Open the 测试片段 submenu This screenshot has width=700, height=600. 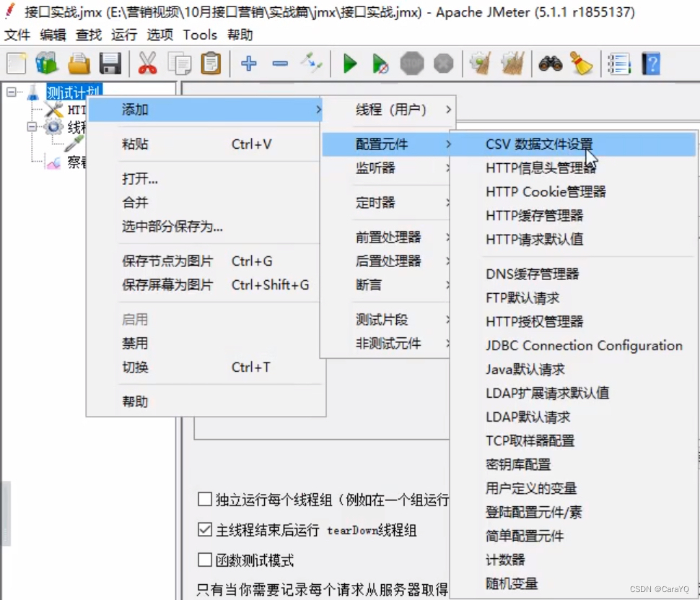(x=385, y=319)
